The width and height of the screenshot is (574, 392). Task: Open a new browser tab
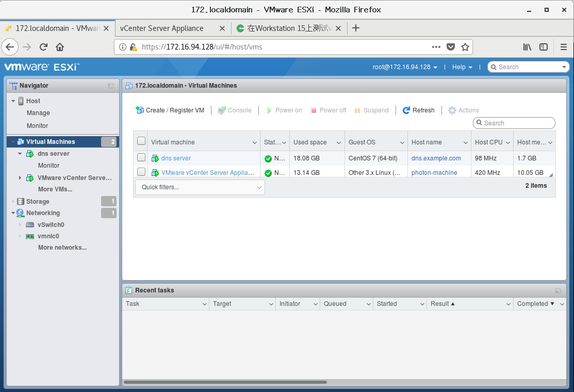(355, 28)
